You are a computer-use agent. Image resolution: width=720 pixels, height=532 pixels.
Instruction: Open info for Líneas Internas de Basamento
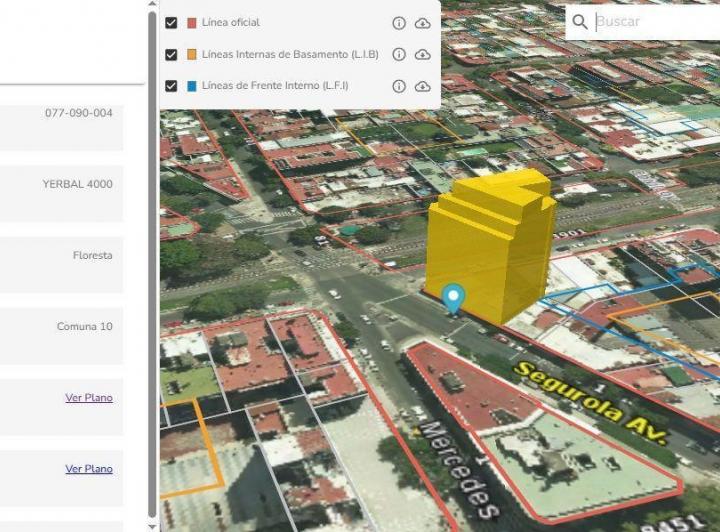pos(399,55)
